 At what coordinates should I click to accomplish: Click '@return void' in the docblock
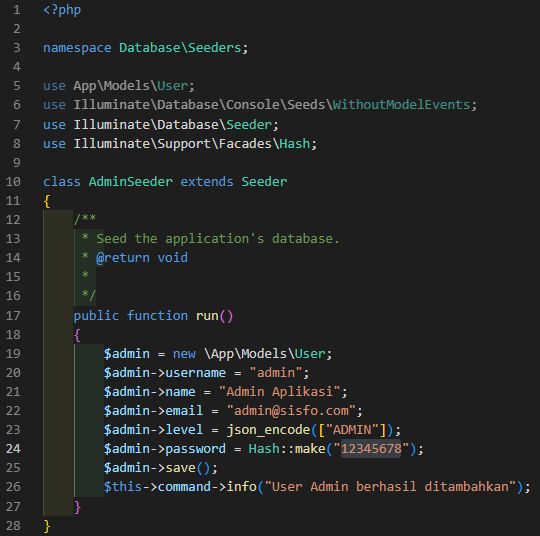[142, 258]
